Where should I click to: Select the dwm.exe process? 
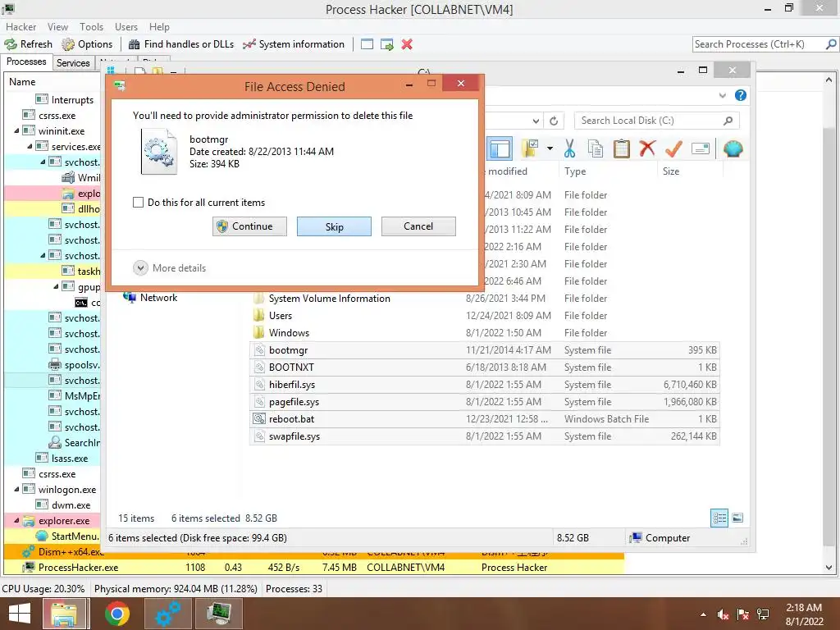[x=63, y=505]
